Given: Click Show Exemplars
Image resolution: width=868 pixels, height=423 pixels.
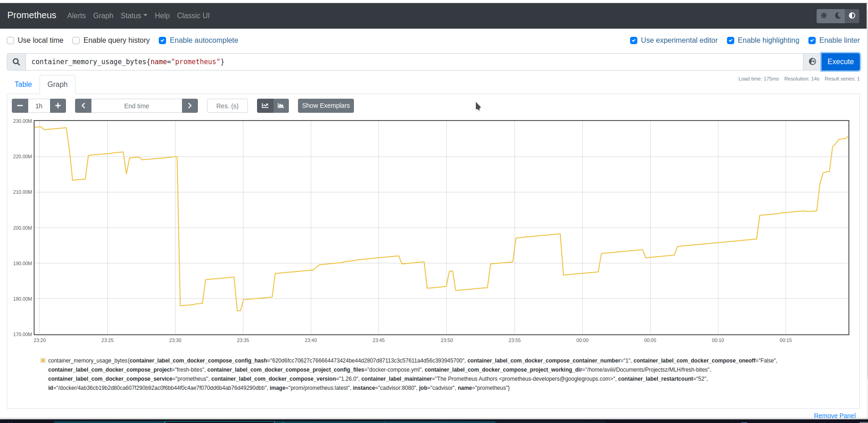Looking at the screenshot, I should [326, 106].
